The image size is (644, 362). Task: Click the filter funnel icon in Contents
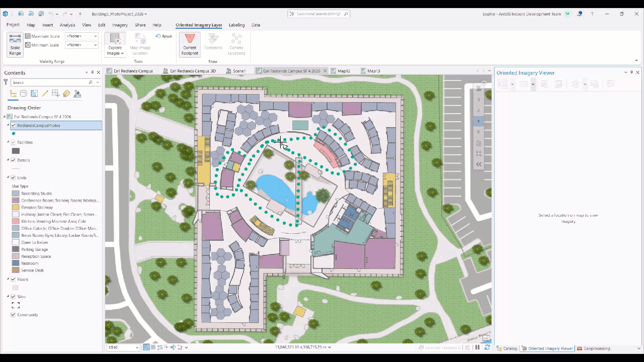[x=6, y=82]
